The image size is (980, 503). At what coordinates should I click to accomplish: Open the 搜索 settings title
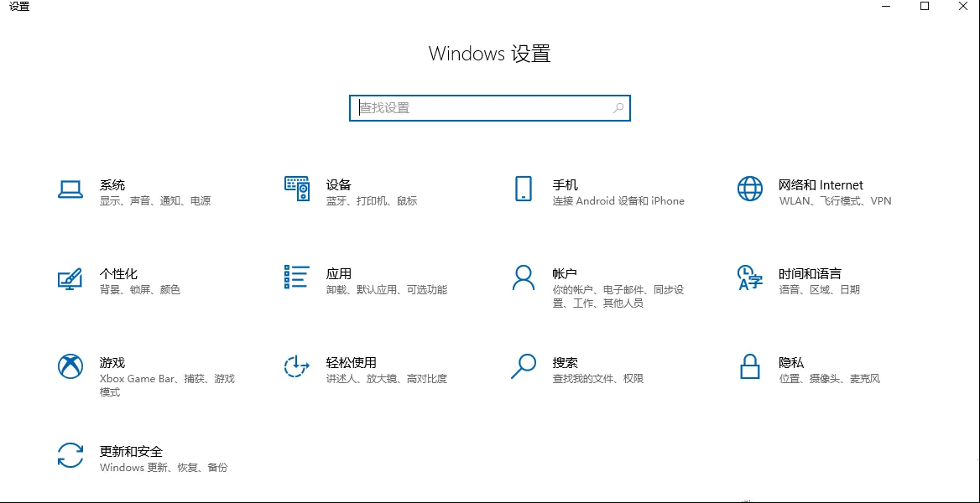click(x=565, y=362)
